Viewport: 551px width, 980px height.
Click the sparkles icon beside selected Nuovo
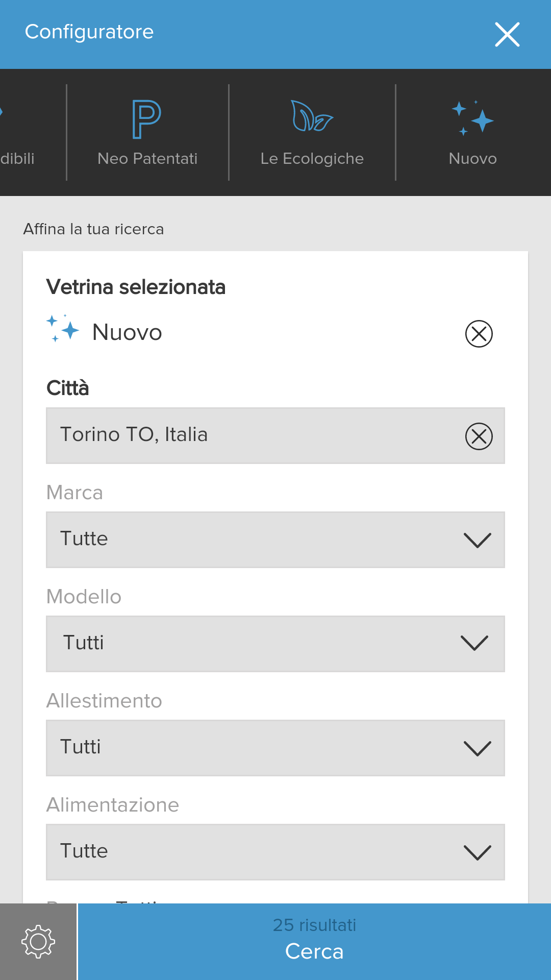click(x=63, y=329)
